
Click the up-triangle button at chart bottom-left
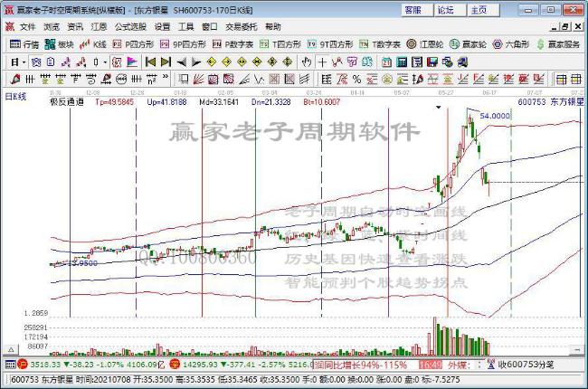pyautogui.click(x=11, y=350)
